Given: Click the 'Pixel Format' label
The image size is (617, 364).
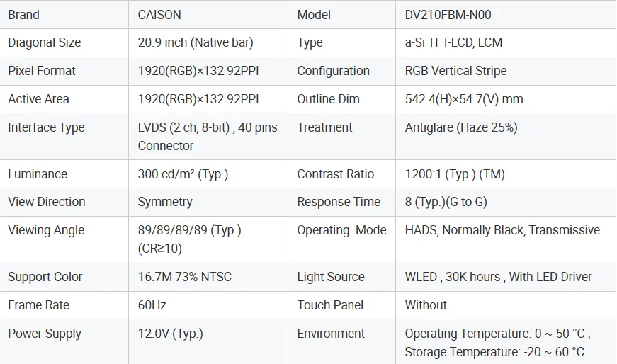Looking at the screenshot, I should 41,71.
